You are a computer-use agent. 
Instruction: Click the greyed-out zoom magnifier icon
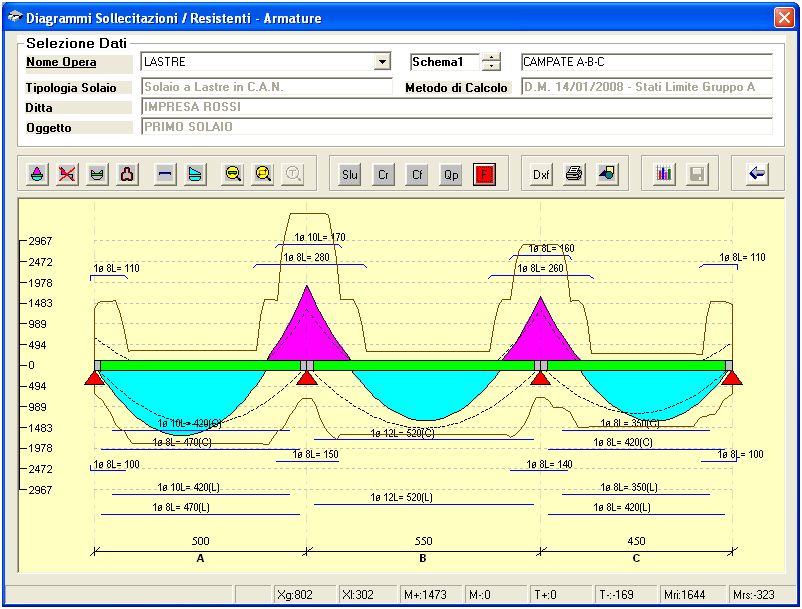click(293, 174)
